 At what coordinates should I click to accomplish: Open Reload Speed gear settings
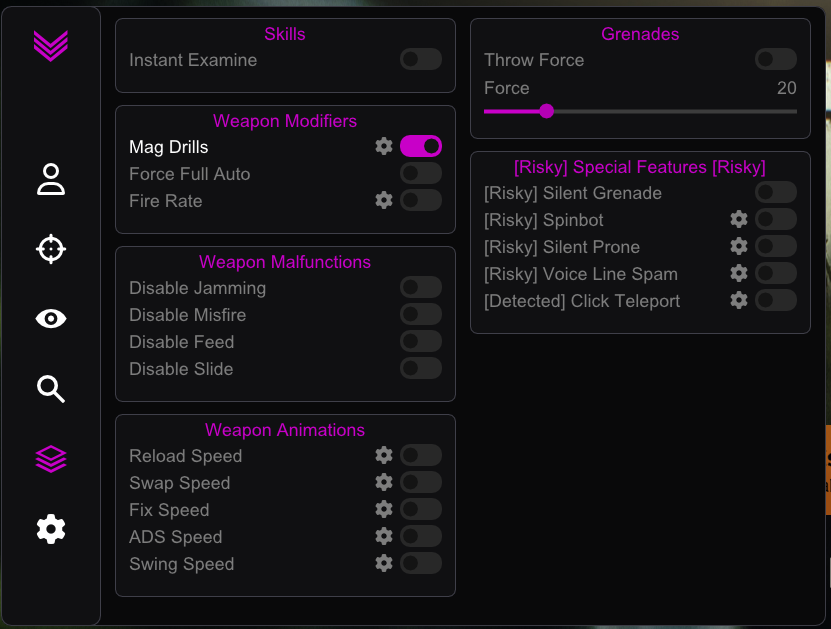pos(384,455)
